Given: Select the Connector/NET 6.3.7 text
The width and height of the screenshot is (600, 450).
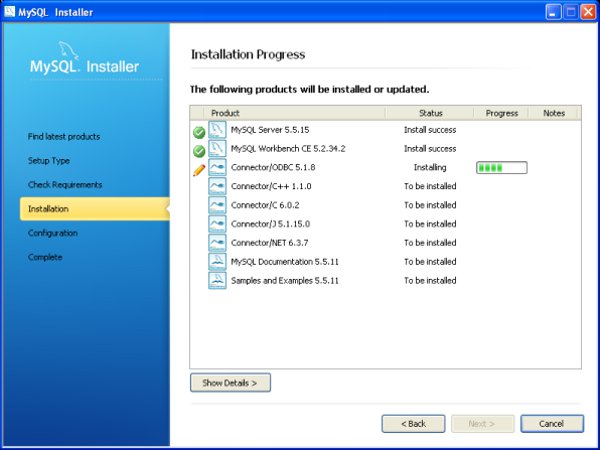Looking at the screenshot, I should [x=270, y=243].
